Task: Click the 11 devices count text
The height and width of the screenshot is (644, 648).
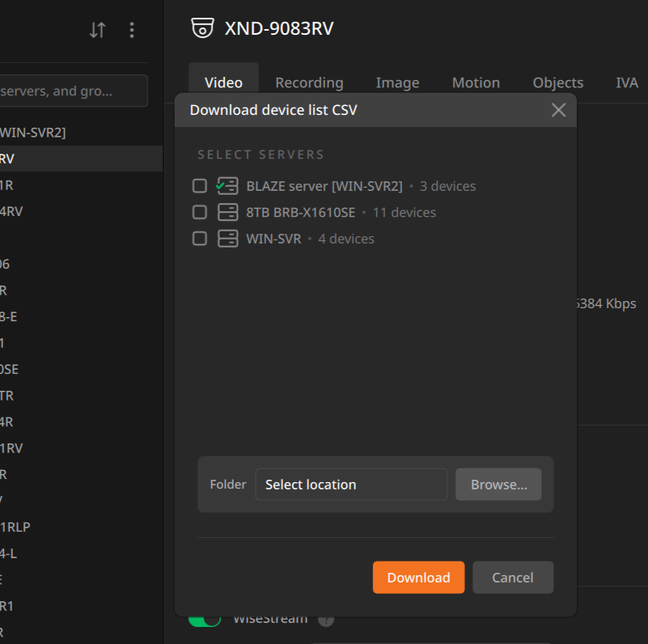Action: (404, 213)
